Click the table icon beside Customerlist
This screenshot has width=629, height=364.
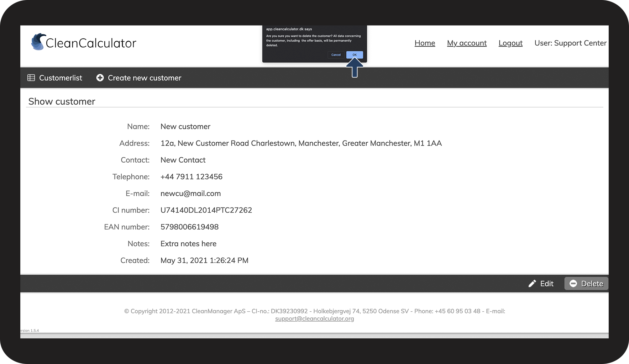31,78
